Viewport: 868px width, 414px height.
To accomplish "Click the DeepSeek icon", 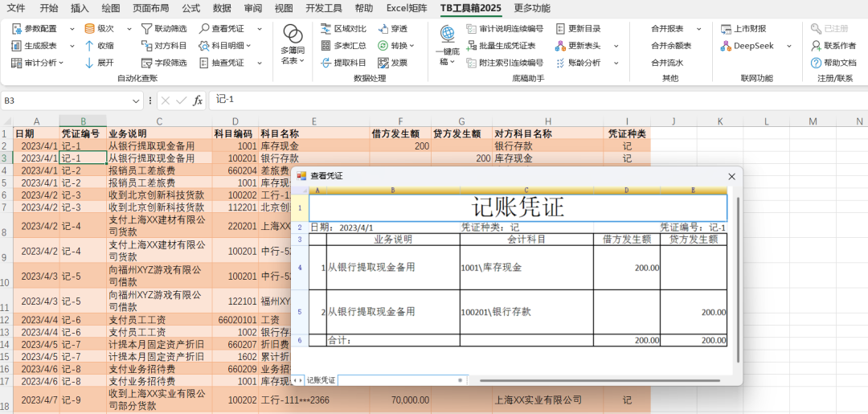I will click(x=726, y=46).
